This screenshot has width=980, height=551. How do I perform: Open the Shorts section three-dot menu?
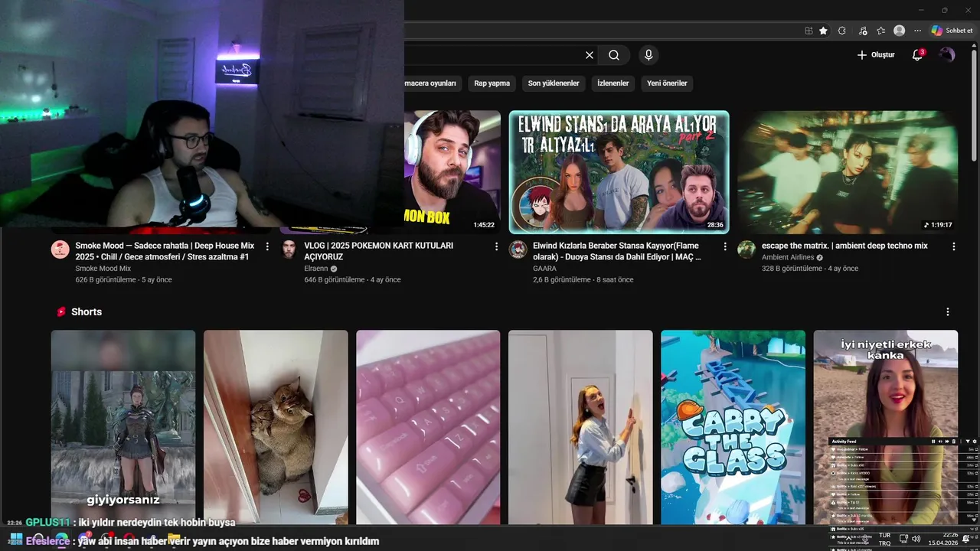(x=948, y=312)
